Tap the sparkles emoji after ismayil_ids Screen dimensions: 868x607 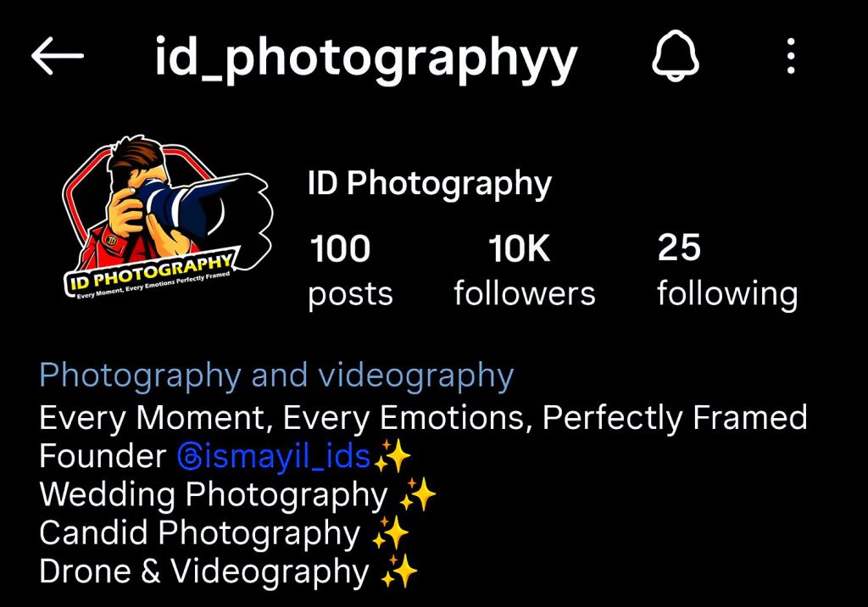coord(392,456)
